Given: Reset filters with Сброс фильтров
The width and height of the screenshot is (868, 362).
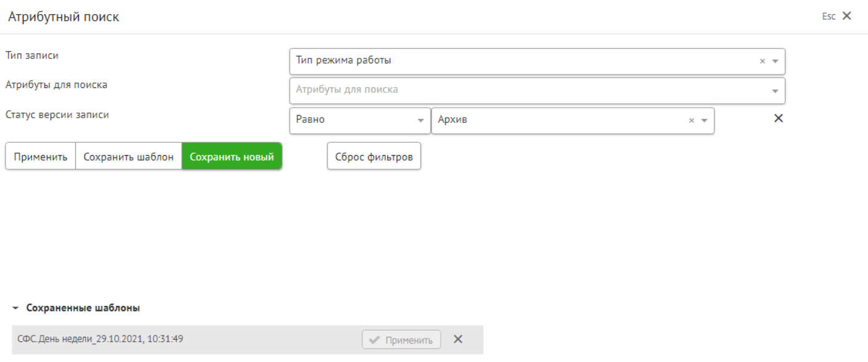Looking at the screenshot, I should [x=374, y=157].
